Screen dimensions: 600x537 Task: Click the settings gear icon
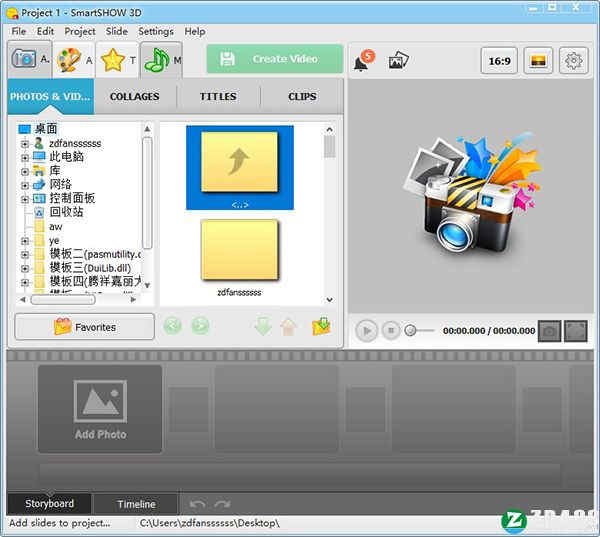[573, 60]
